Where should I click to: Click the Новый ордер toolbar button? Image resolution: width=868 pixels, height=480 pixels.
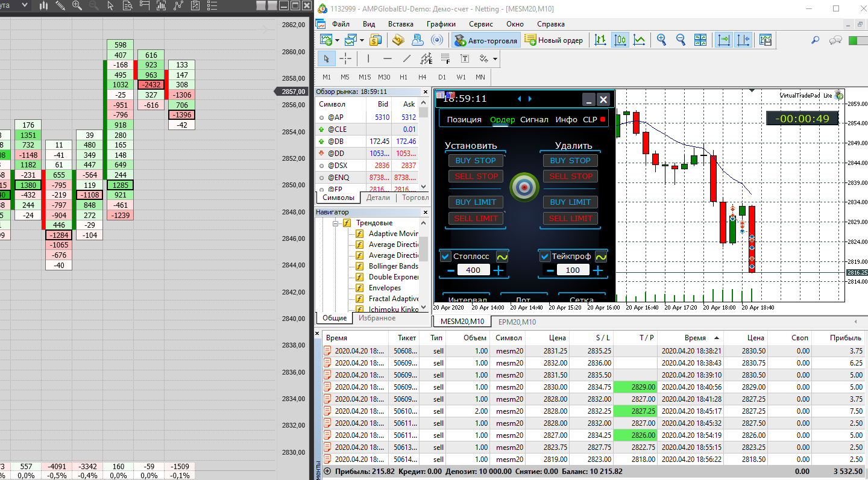(x=554, y=40)
